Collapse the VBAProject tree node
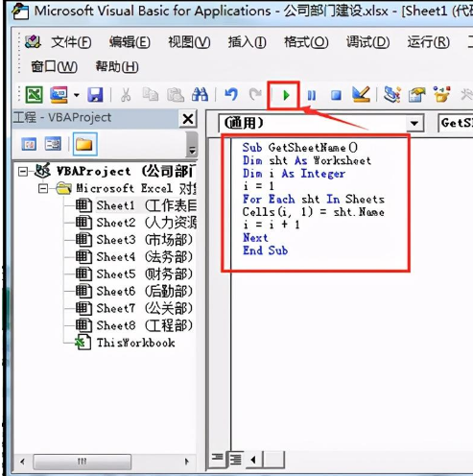The width and height of the screenshot is (473, 476). (x=23, y=172)
